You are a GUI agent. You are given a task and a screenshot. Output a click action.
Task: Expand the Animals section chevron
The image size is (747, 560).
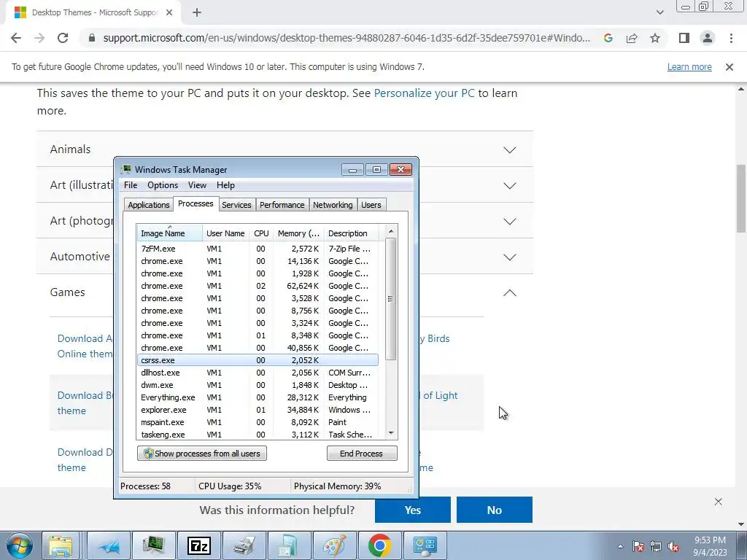point(510,150)
